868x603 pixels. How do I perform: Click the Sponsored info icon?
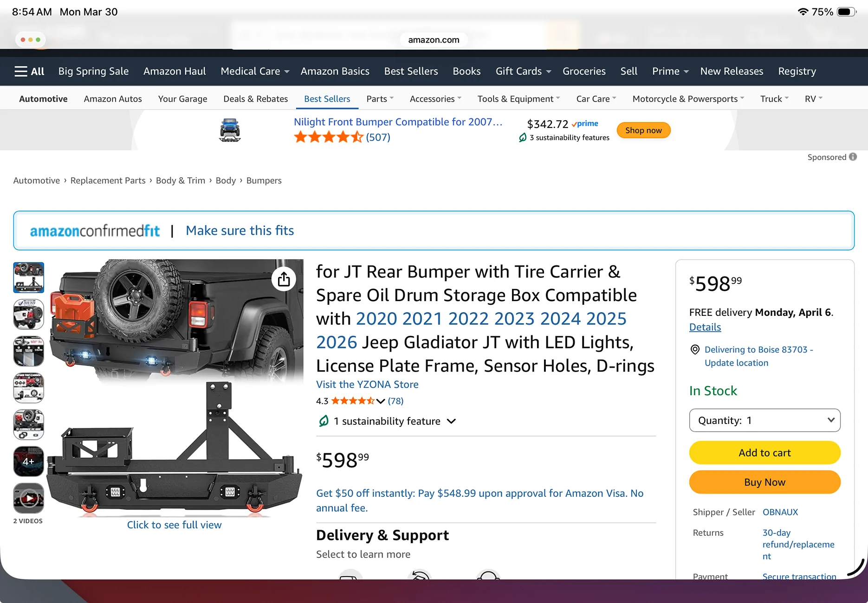853,157
